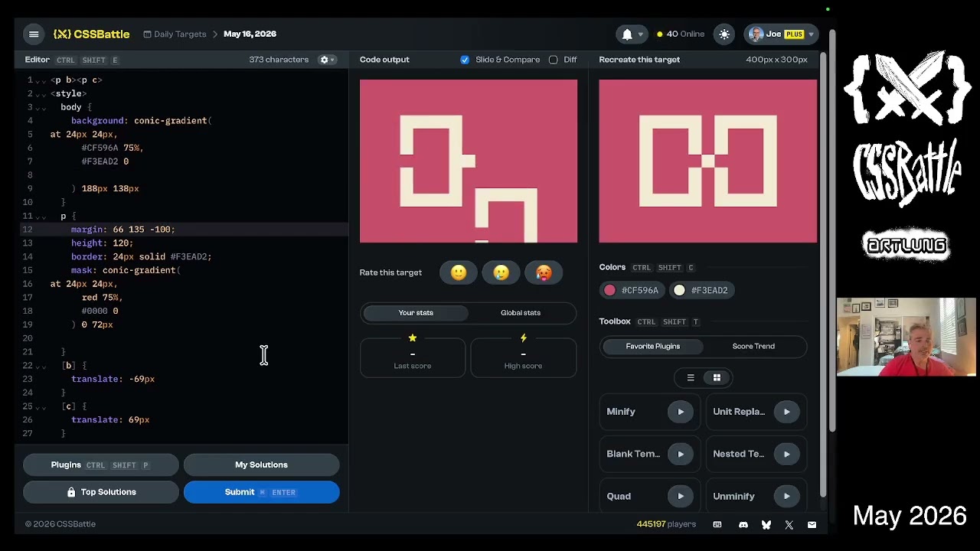Image resolution: width=980 pixels, height=551 pixels.
Task: Select the Favorite Plugins tab
Action: (653, 346)
